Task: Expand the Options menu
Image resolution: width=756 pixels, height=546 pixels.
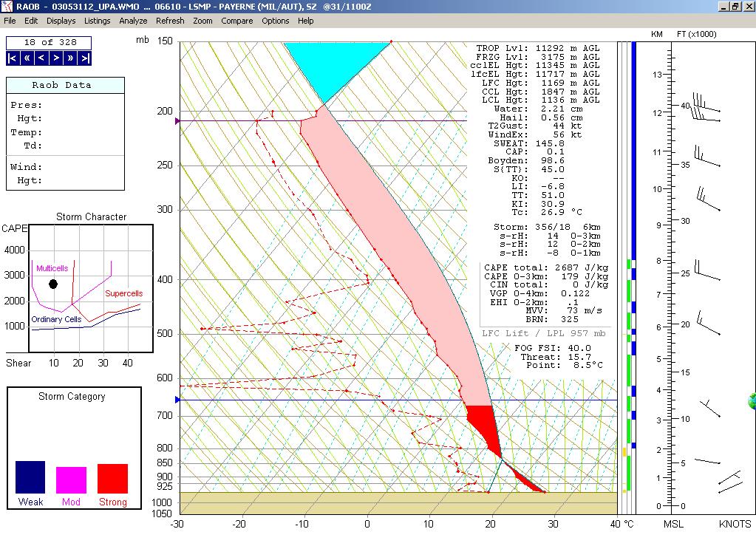Action: click(x=275, y=21)
